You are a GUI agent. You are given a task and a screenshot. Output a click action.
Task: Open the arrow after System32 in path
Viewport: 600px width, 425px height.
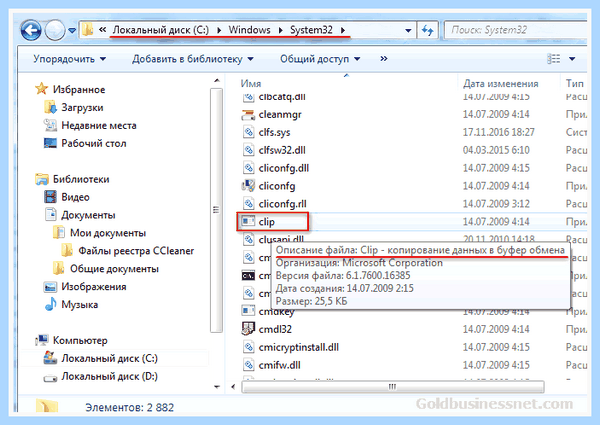point(343,30)
